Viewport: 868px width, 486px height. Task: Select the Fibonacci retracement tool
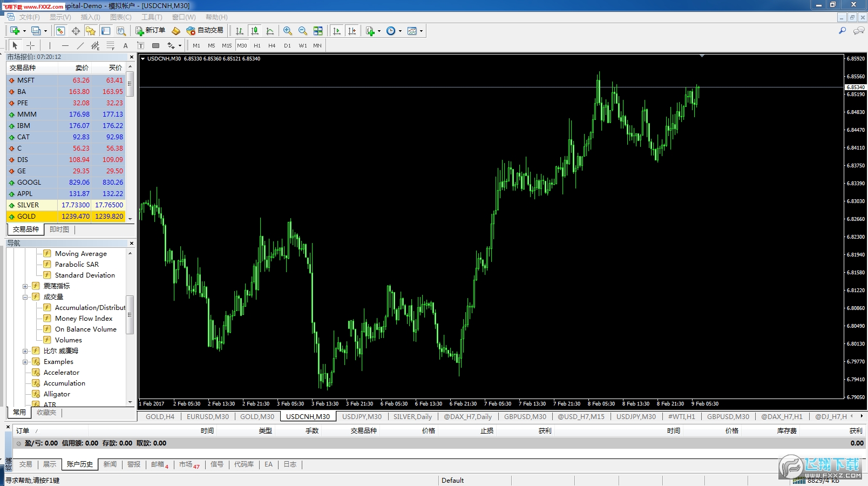pos(110,46)
